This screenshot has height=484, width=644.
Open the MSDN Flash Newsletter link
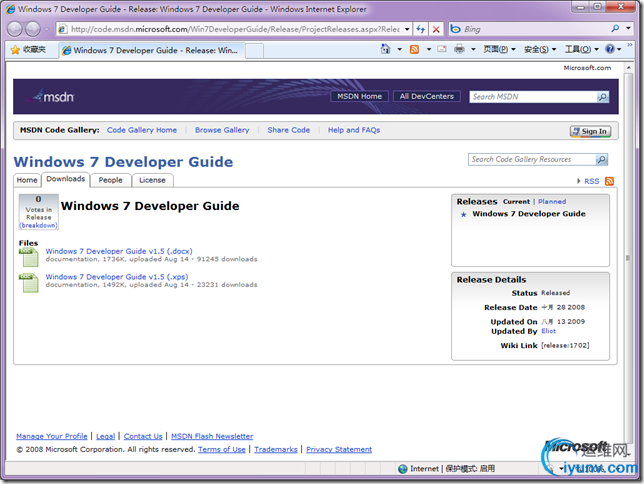[x=212, y=436]
